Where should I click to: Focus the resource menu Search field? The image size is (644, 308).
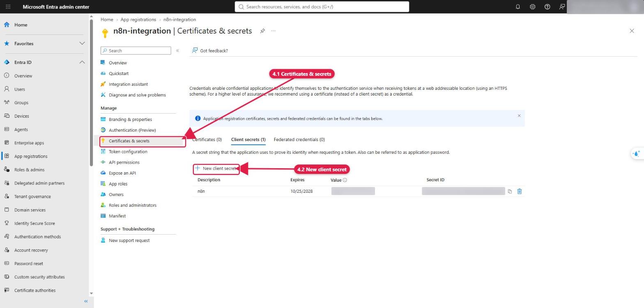[x=136, y=51]
